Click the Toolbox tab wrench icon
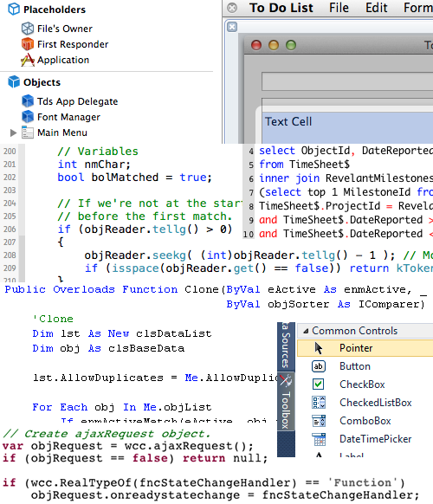Screen dimensions: 433x504 [286, 381]
